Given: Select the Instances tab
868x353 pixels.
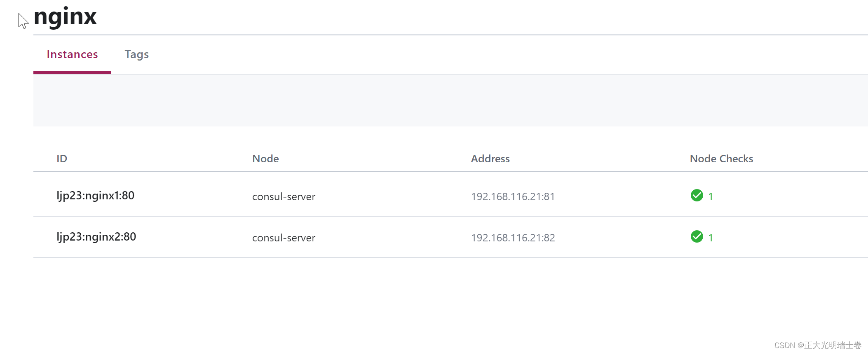Looking at the screenshot, I should (72, 54).
